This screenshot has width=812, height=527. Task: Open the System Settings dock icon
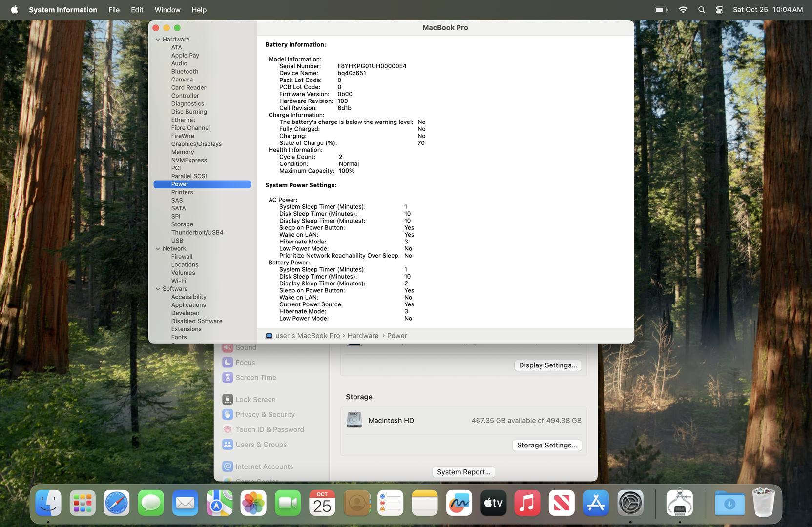[x=630, y=503]
